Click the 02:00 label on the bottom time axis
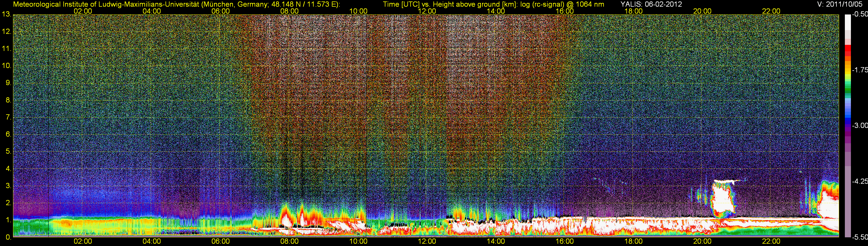Screen dimensions: 868x246 [83, 241]
